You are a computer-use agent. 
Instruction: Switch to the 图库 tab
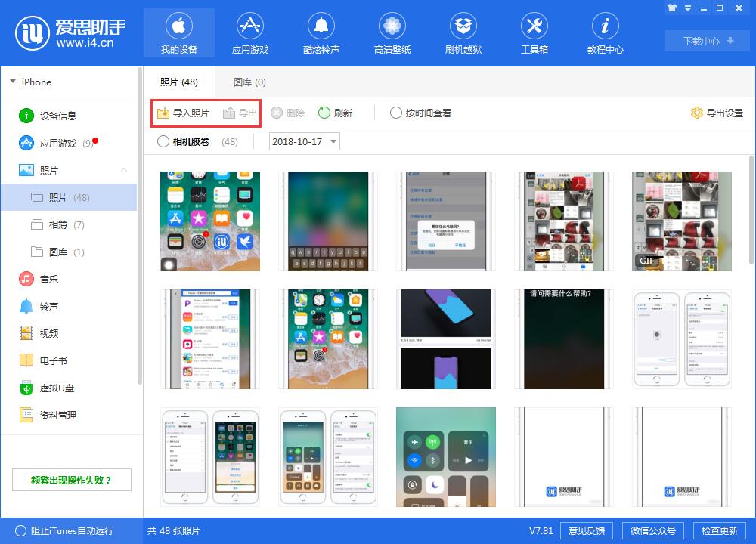tap(249, 82)
